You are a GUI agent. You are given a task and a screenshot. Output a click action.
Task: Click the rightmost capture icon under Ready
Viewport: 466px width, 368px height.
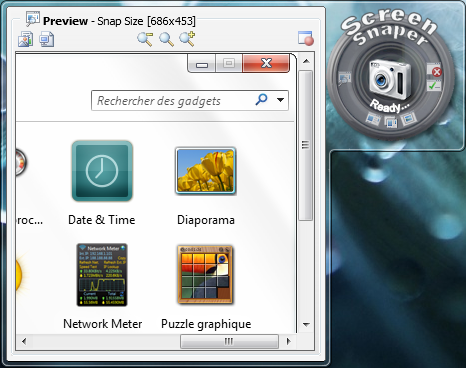coord(409,118)
